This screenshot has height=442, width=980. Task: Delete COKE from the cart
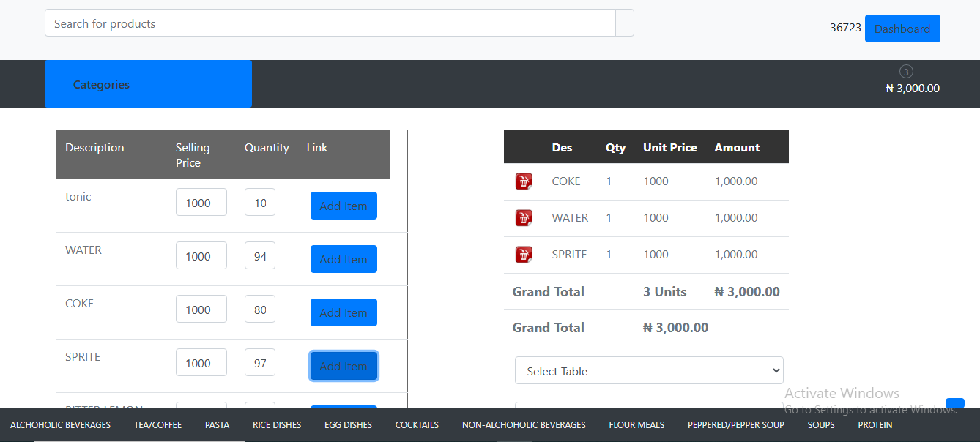click(x=523, y=181)
